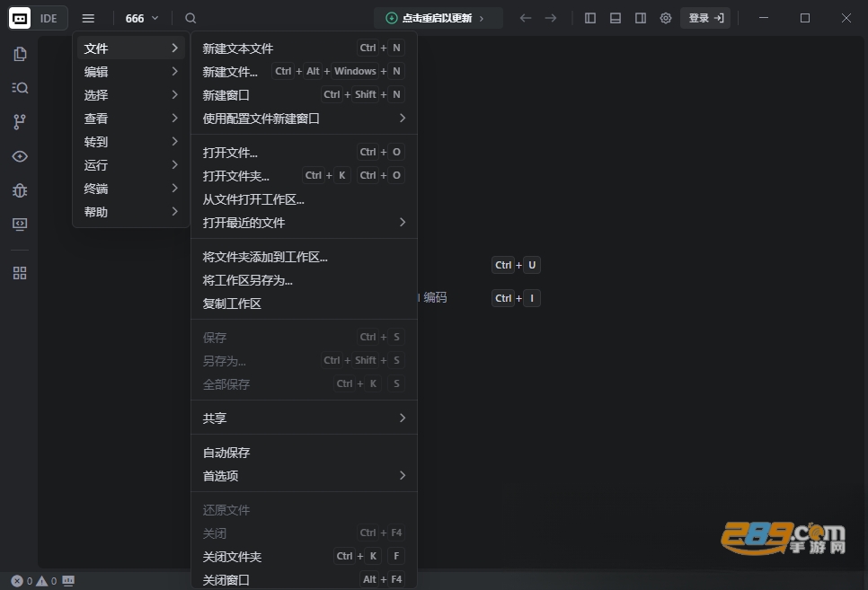
Task: Expand 打开最近的文件 submenu
Action: pyautogui.click(x=304, y=223)
